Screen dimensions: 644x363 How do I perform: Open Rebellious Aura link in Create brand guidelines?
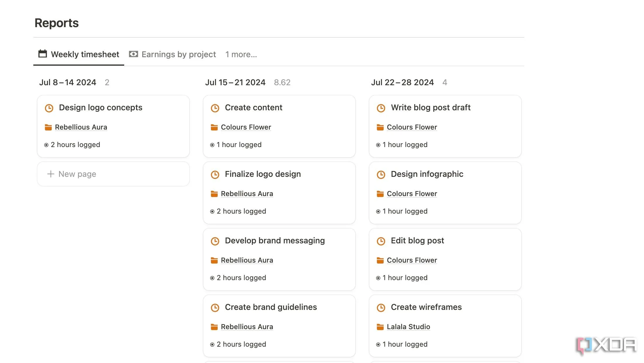click(247, 327)
